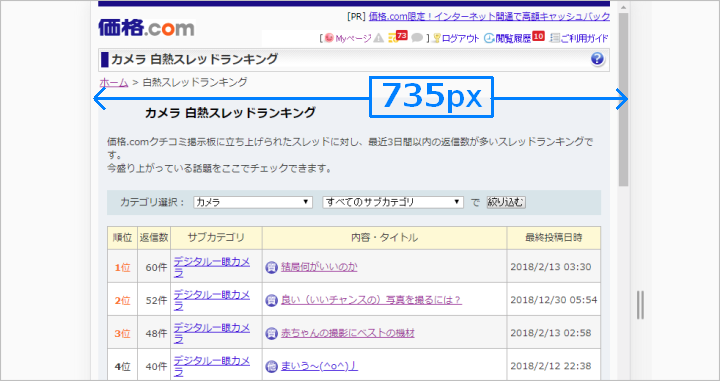Click デジタル一眼カメラ subcategory in 3位 row

click(212, 333)
